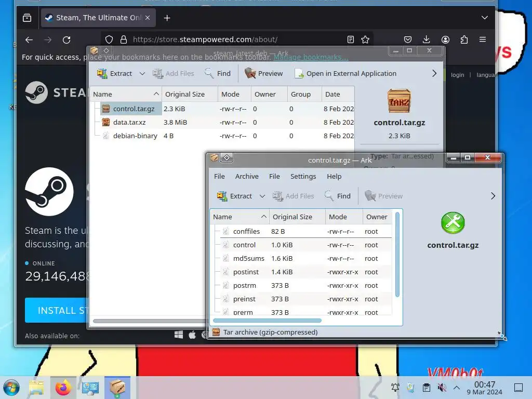Click window menu icon of control.tar.gz titlebar
This screenshot has width=532, height=399.
point(215,158)
